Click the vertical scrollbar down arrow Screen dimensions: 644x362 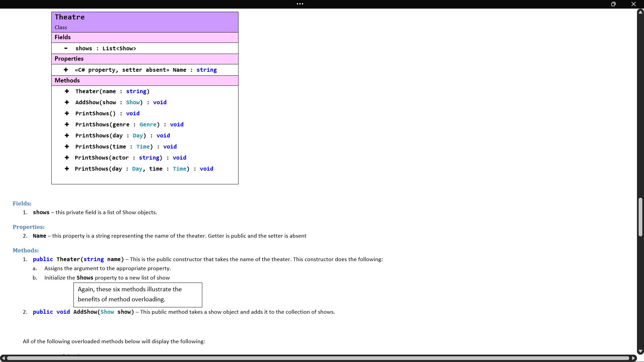point(640,351)
